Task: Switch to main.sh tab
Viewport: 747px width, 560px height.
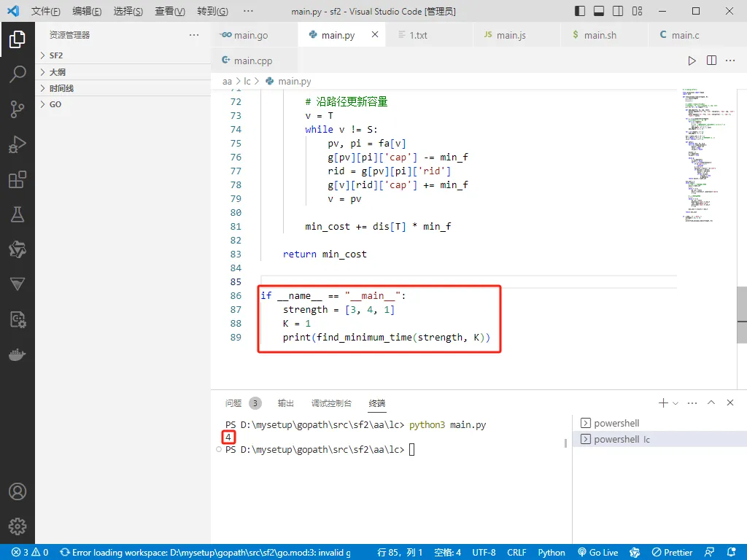Action: (604, 35)
